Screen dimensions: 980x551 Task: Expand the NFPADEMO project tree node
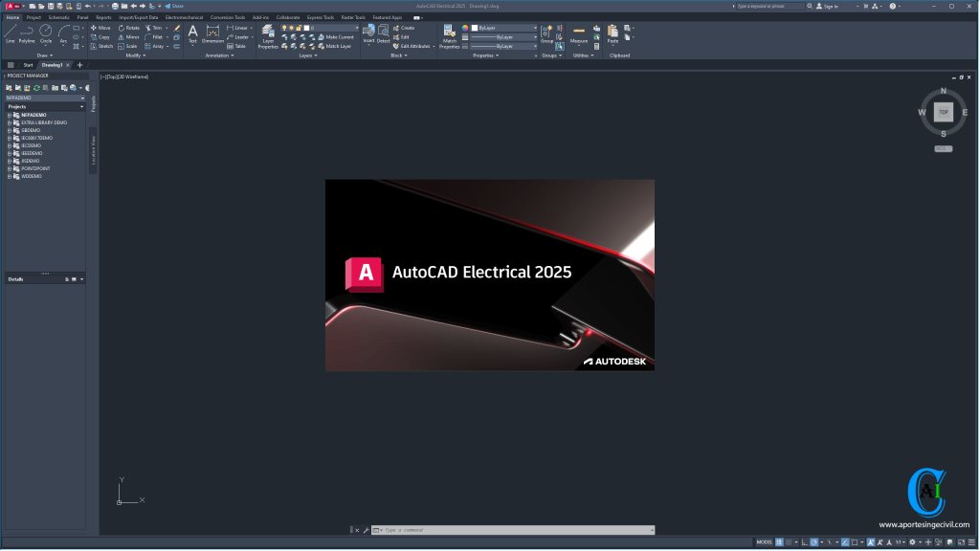click(x=8, y=114)
